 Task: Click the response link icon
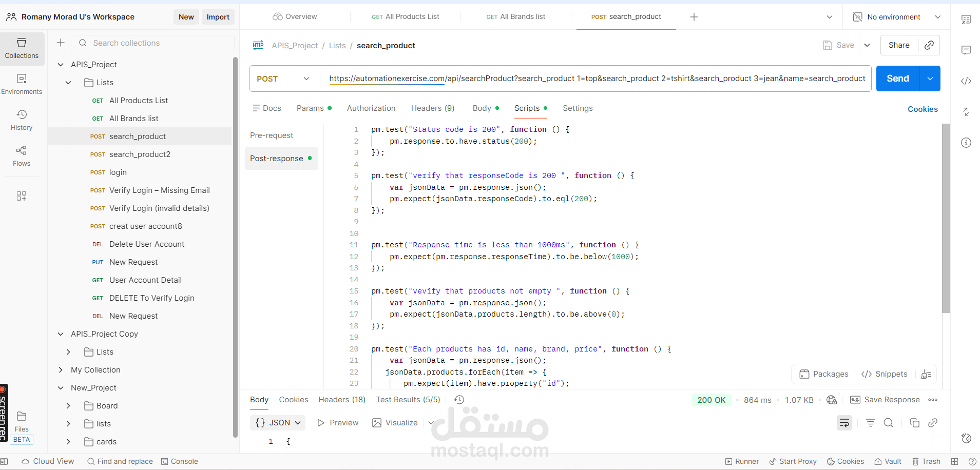point(933,423)
